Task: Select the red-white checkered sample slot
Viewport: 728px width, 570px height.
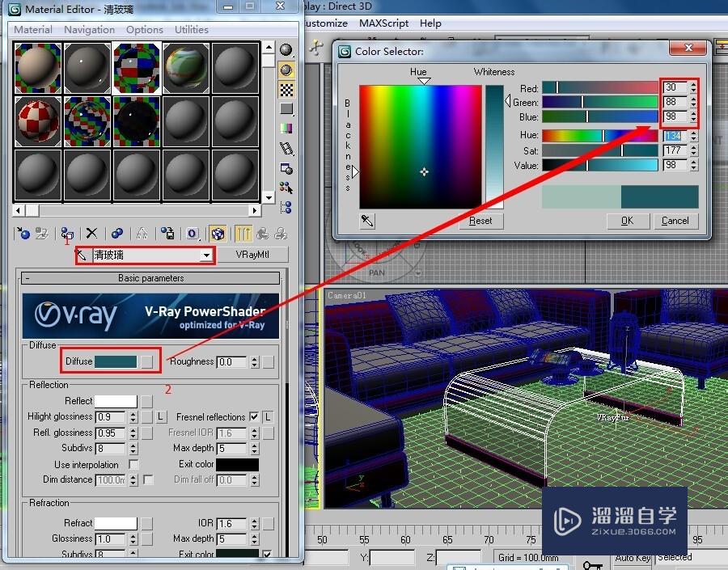Action: point(38,121)
